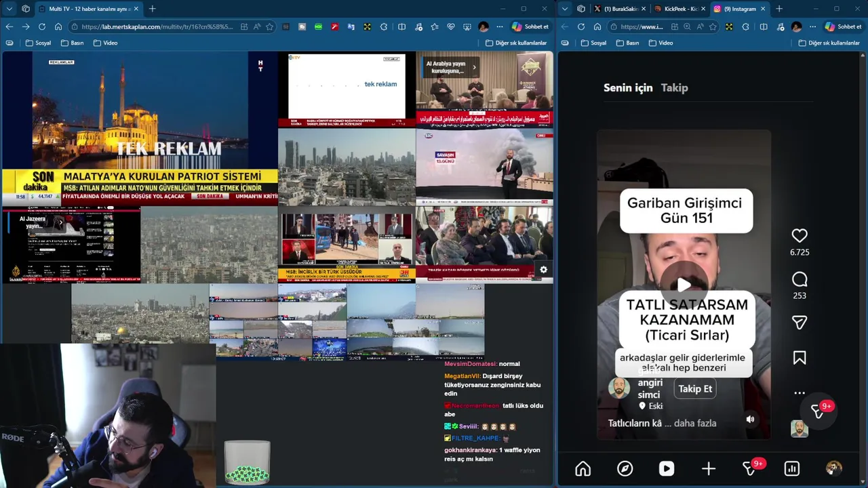Open new tab in the Multi TV window
The width and height of the screenshot is (868, 488).
pos(152,9)
